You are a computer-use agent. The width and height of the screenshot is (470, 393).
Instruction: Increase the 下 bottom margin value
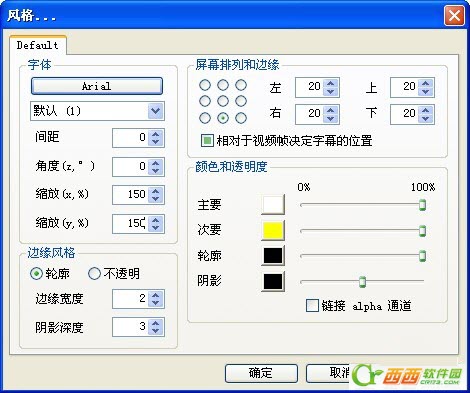(x=426, y=110)
